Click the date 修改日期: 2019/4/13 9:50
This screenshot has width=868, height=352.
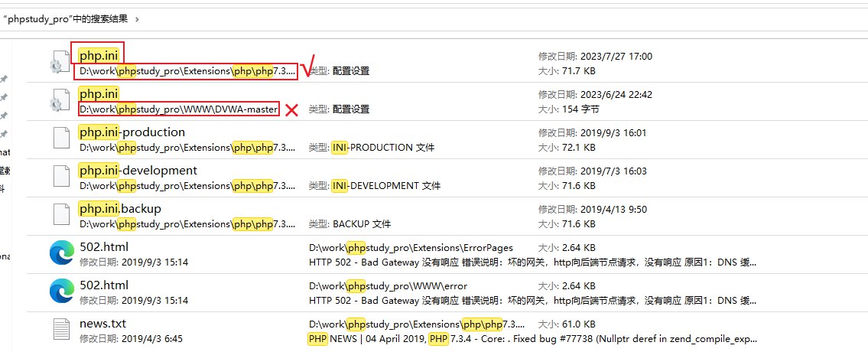point(593,210)
